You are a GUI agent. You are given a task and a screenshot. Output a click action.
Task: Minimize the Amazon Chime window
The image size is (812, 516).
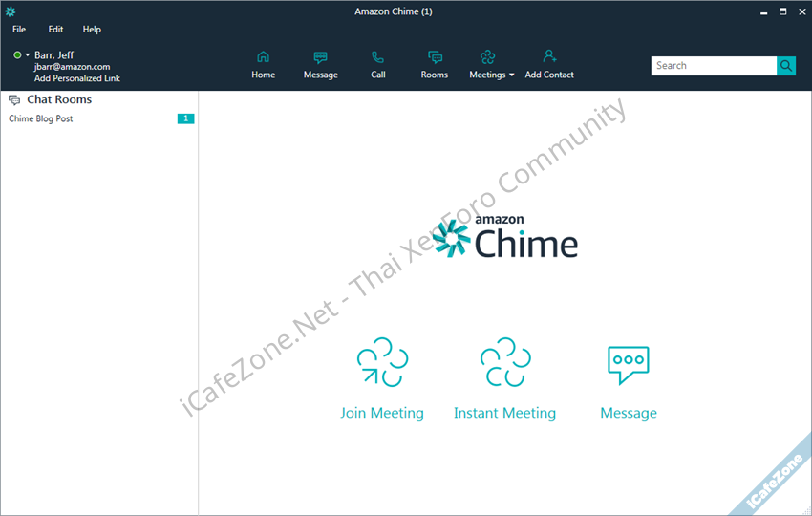pos(763,11)
